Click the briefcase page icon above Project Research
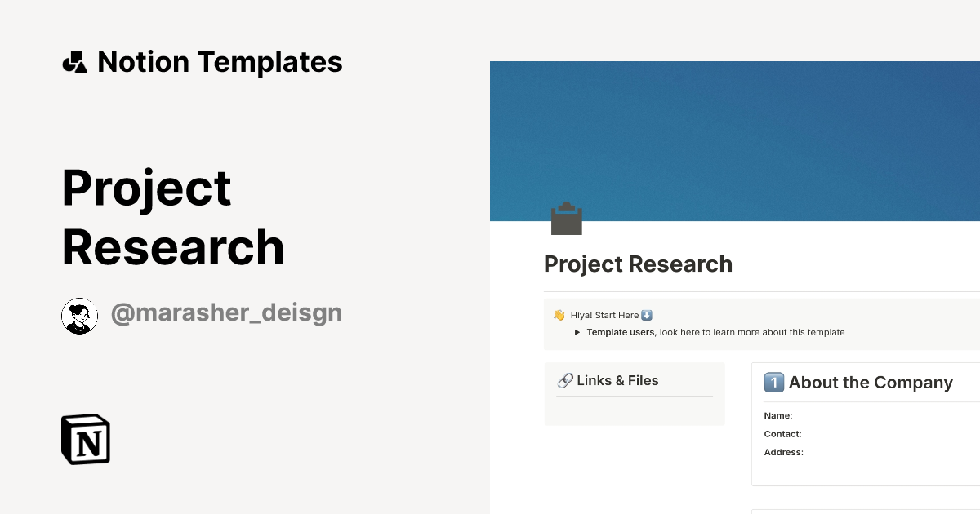The width and height of the screenshot is (980, 514). [567, 217]
